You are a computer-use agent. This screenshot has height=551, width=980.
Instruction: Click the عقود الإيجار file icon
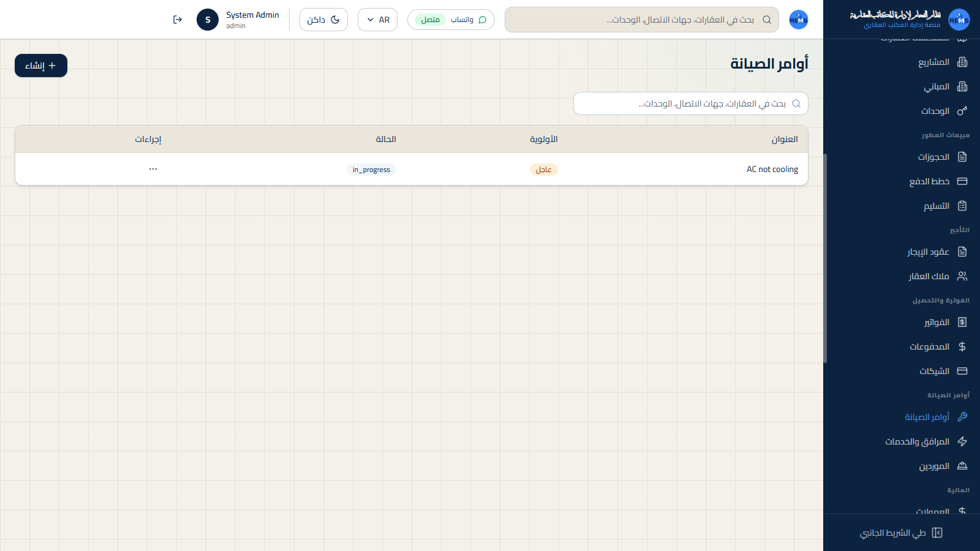(962, 252)
